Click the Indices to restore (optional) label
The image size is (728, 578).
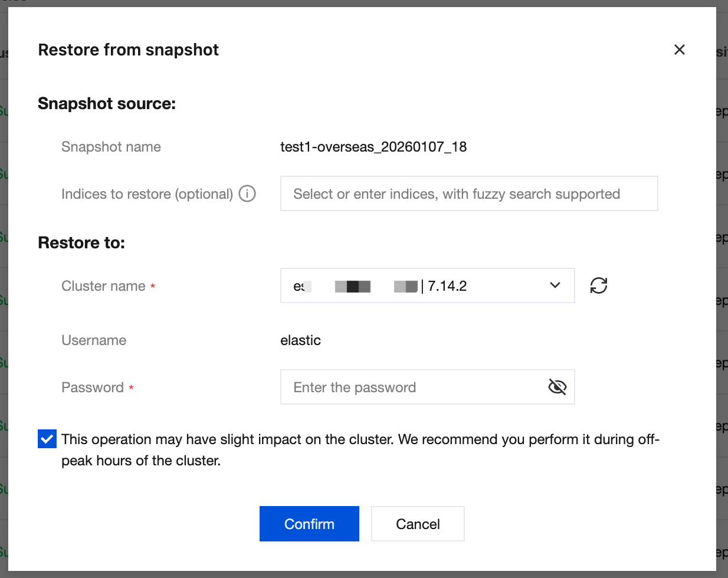pos(147,194)
